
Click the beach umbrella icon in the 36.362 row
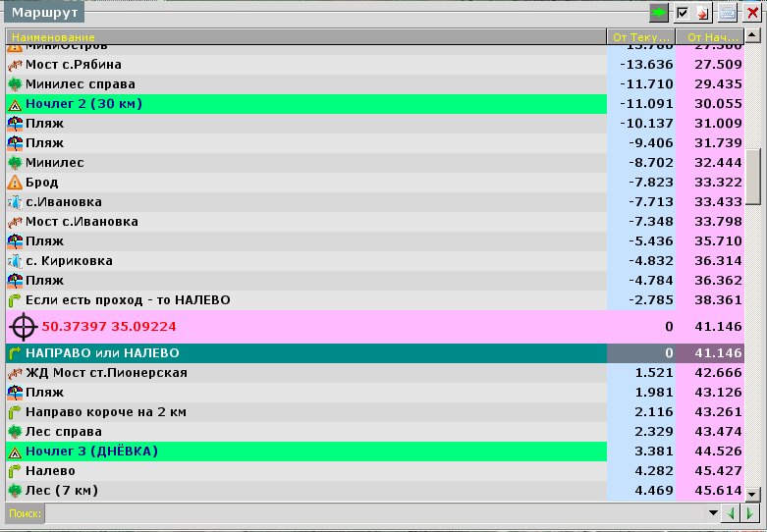(15, 281)
